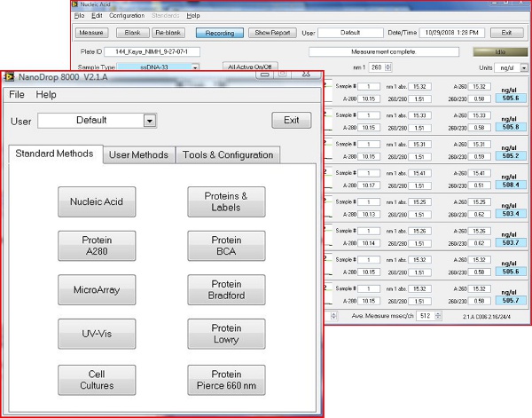This screenshot has height=418, width=532.
Task: Click the Idle status indicator
Action: [x=500, y=51]
